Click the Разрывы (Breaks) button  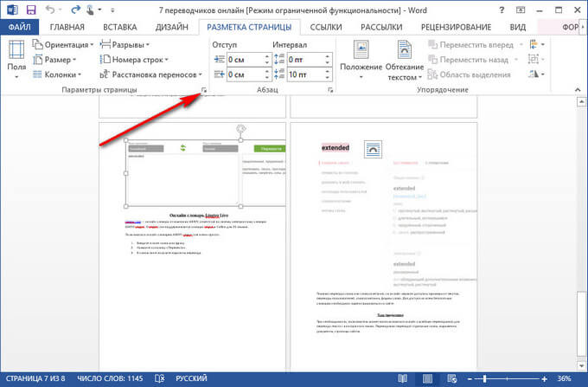click(x=130, y=44)
